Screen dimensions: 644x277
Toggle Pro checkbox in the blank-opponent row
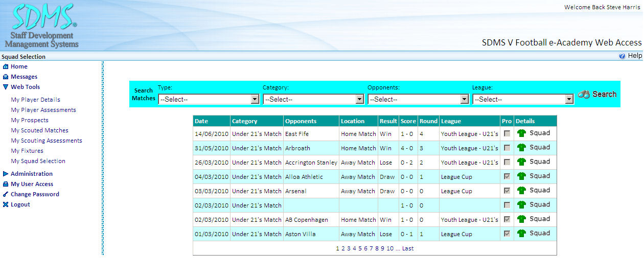(507, 205)
